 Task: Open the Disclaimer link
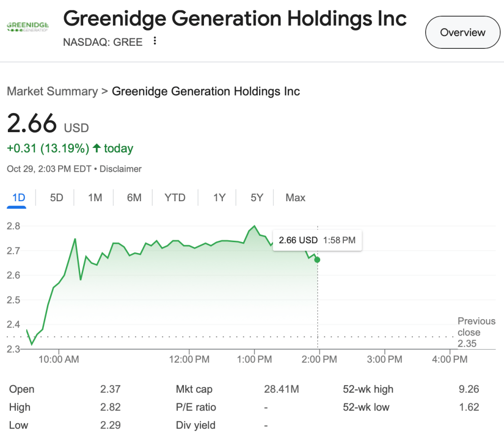point(121,169)
